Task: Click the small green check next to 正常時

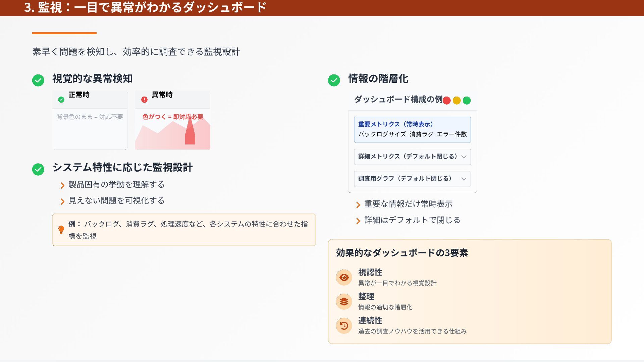Action: 61,100
